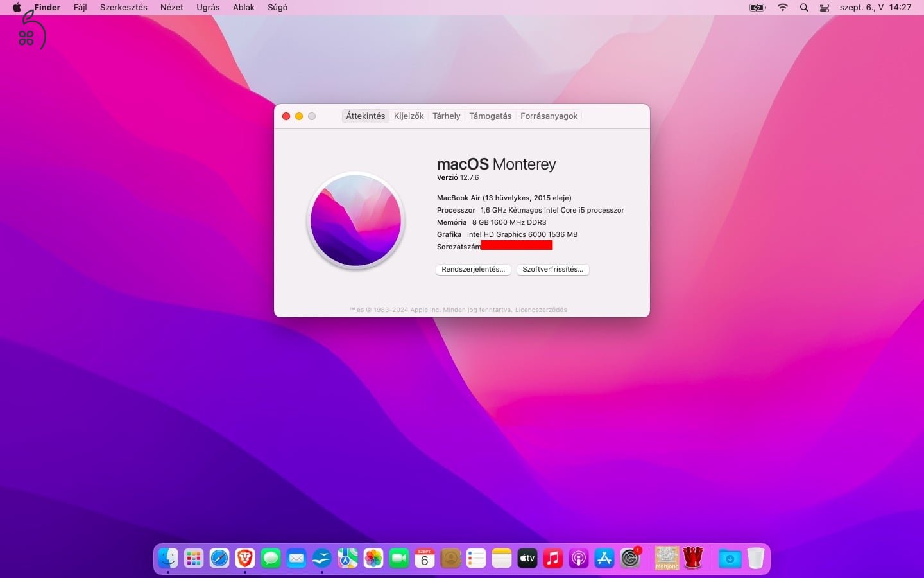Open the Trash in the dock

pyautogui.click(x=756, y=558)
